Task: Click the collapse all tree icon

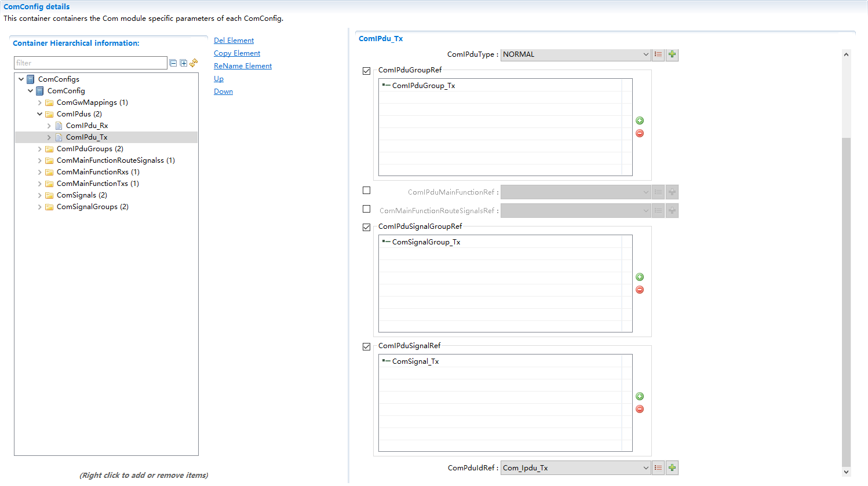Action: pos(173,63)
